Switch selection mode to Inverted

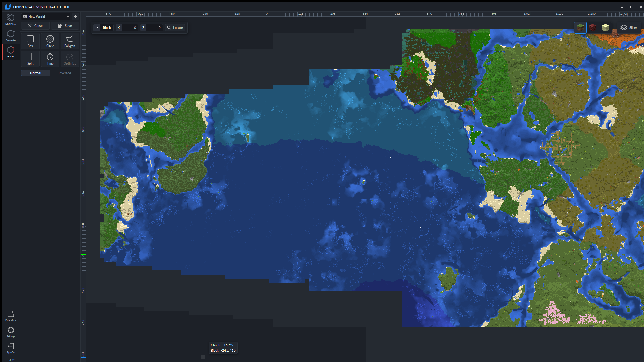pos(65,73)
